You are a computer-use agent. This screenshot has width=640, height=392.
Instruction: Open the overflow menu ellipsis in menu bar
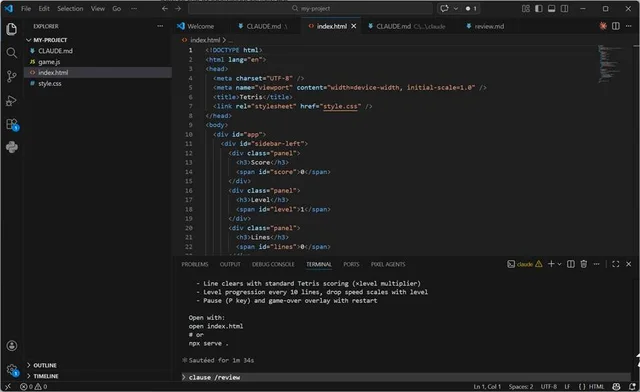pyautogui.click(x=134, y=9)
